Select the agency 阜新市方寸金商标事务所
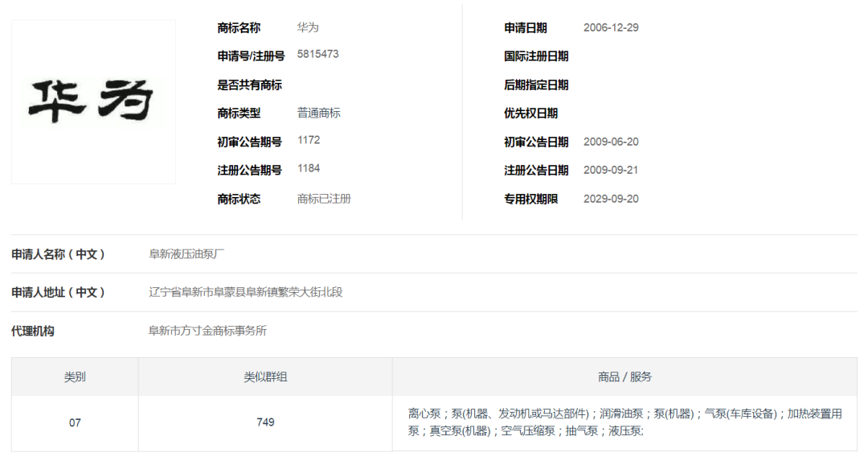The image size is (868, 461). (207, 330)
